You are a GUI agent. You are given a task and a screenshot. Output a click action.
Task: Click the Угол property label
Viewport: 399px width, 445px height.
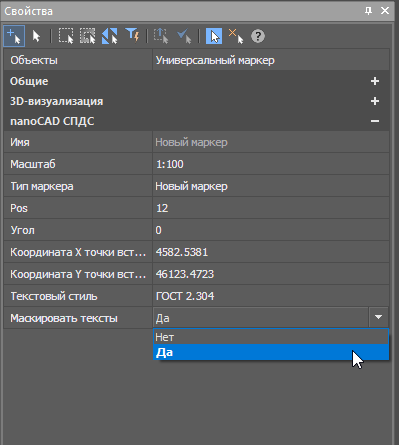click(x=22, y=230)
